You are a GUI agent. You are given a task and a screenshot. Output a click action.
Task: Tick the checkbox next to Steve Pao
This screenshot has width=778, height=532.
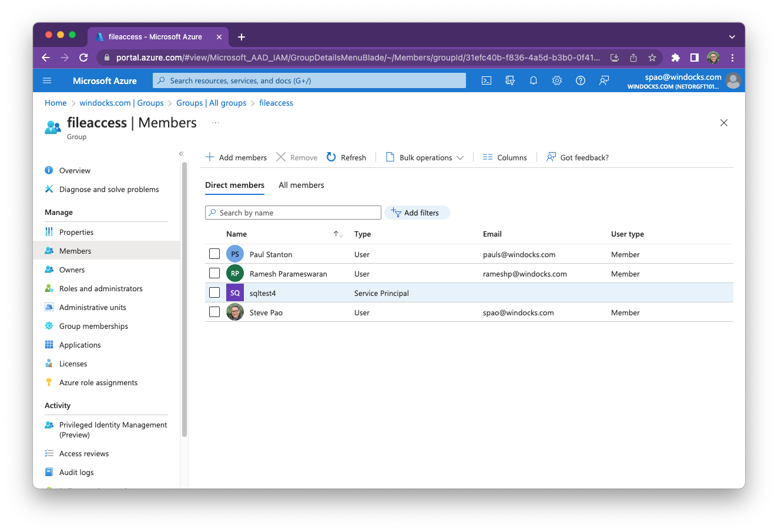point(214,312)
